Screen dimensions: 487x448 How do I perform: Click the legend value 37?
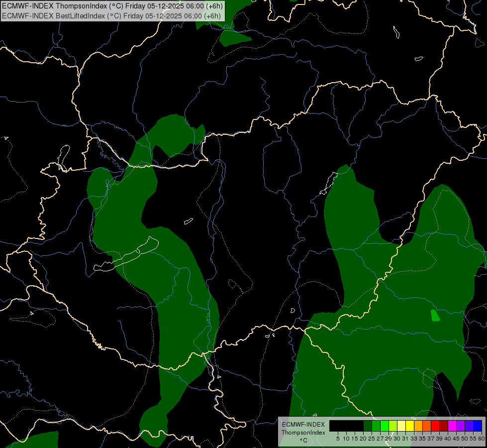(x=431, y=439)
